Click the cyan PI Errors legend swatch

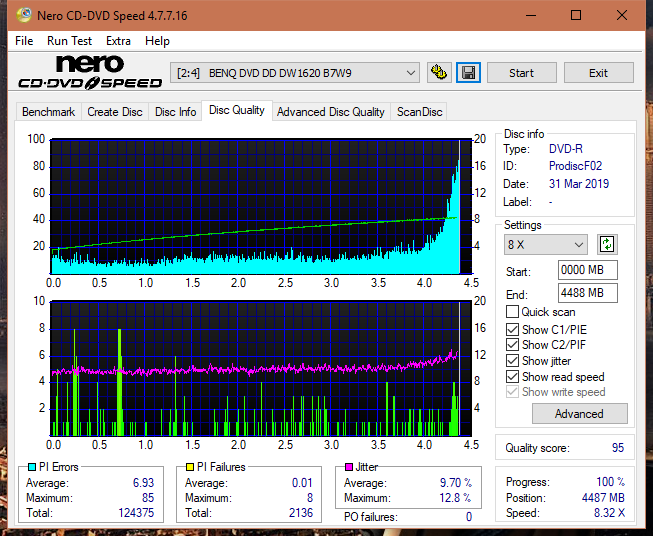pos(32,467)
